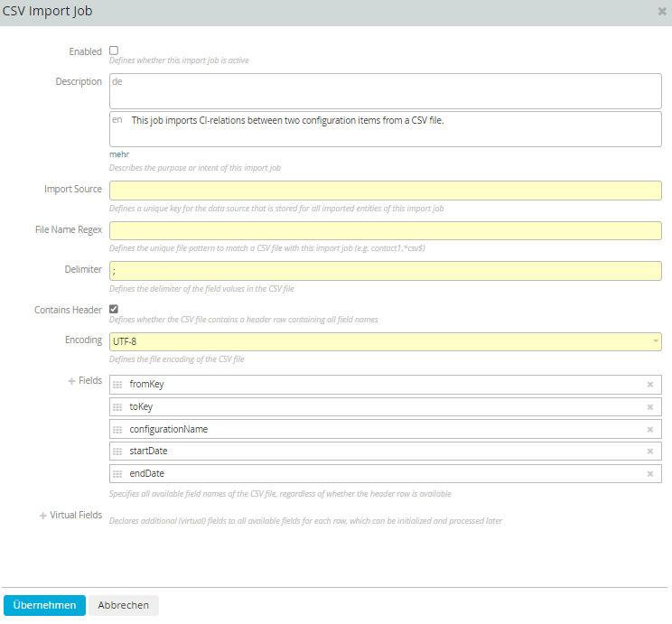Remove the startDate field
The height and width of the screenshot is (624, 672).
649,452
